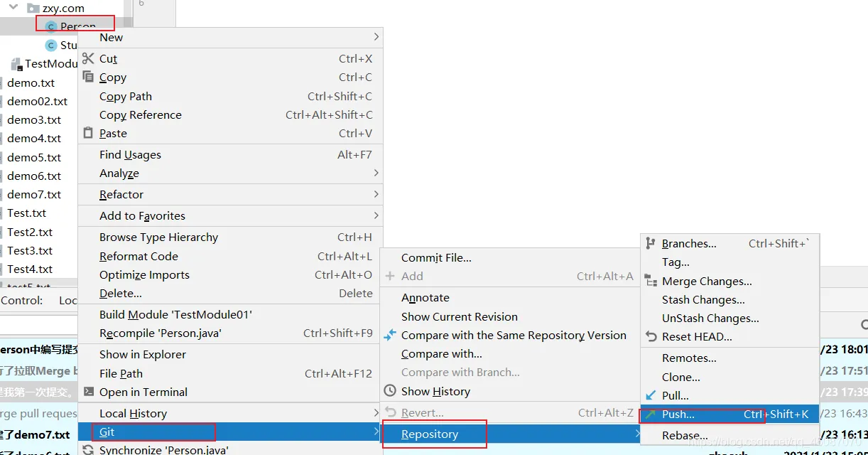Select Test3.txt file in project tree
This screenshot has height=455, width=868.
click(30, 251)
